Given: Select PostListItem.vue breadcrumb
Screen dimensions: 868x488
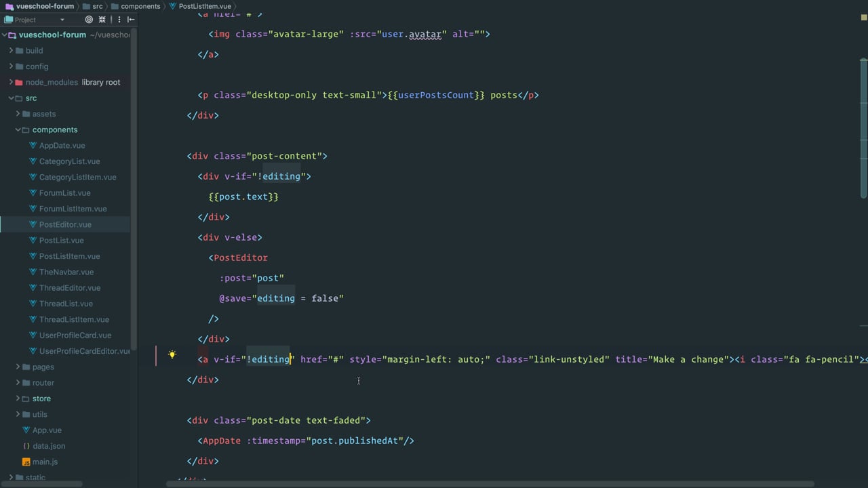Looking at the screenshot, I should pos(205,6).
